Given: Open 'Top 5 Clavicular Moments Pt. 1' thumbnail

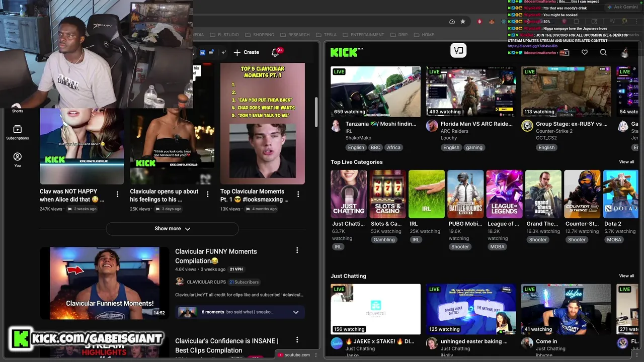Looking at the screenshot, I should pos(263,124).
